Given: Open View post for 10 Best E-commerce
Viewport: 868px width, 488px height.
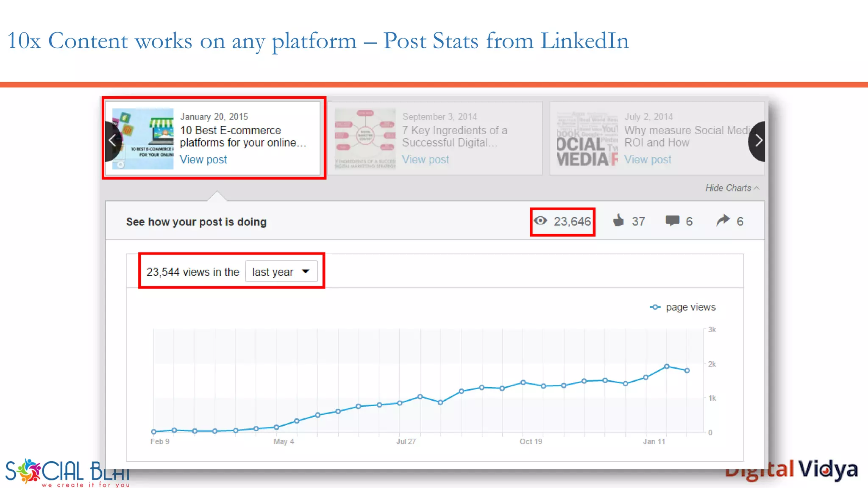Looking at the screenshot, I should click(203, 160).
